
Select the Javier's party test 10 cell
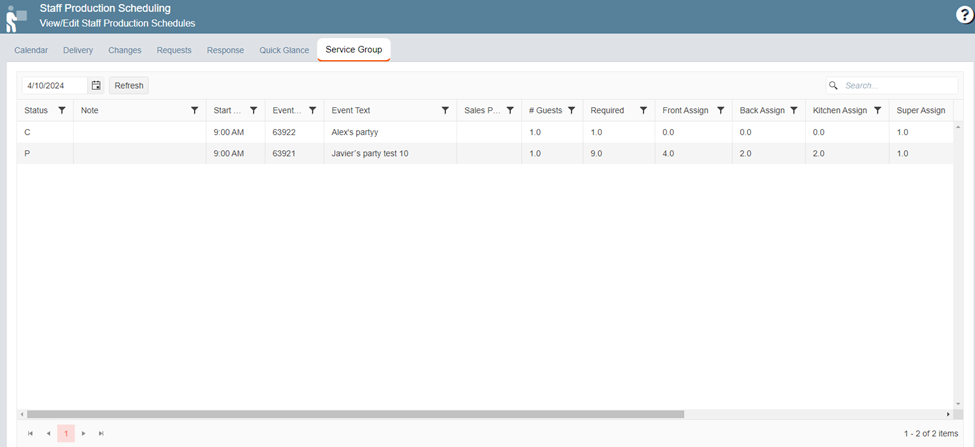390,153
